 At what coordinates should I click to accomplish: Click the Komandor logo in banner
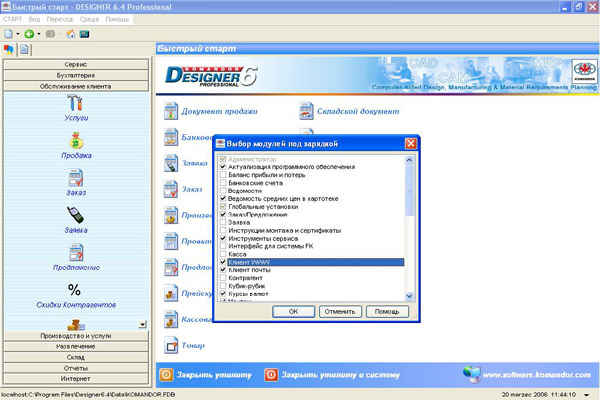(x=584, y=71)
